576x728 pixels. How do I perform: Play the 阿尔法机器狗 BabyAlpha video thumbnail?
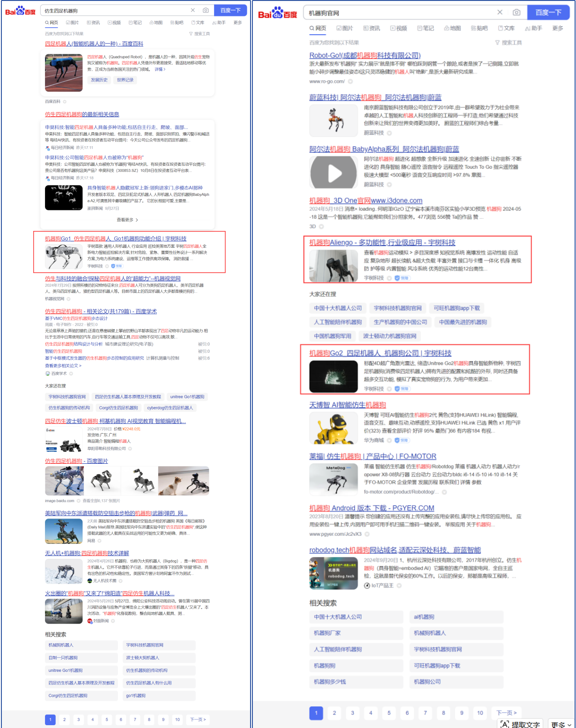334,173
